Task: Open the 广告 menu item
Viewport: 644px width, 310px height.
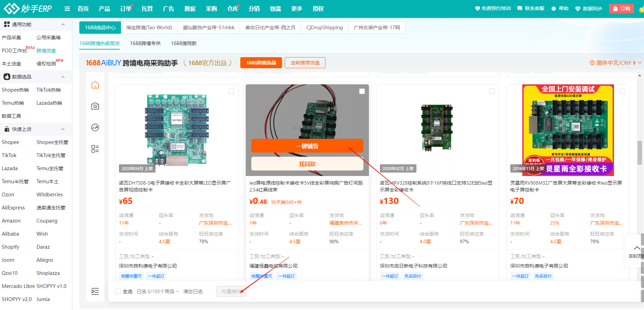Action: point(169,9)
